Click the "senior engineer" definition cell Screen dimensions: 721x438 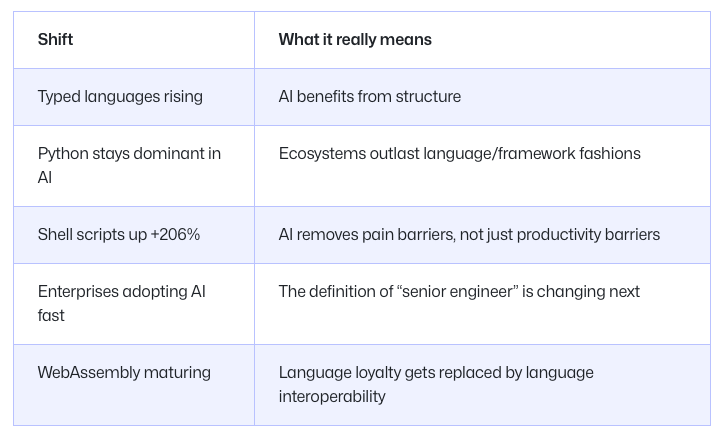pos(459,292)
